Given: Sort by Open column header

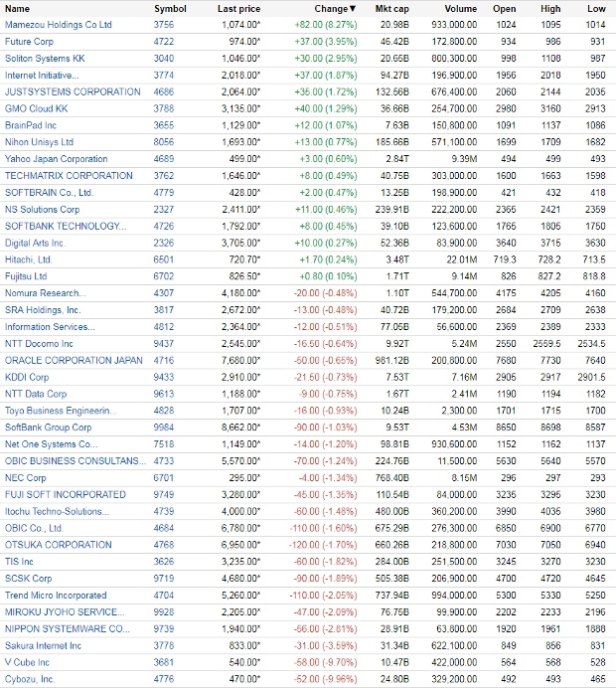Looking at the screenshot, I should [504, 9].
